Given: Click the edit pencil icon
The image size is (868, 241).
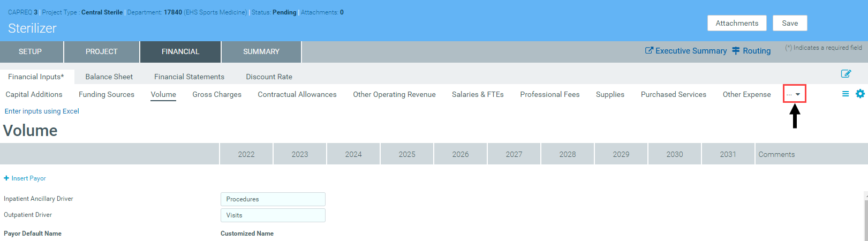Looking at the screenshot, I should pos(846,74).
